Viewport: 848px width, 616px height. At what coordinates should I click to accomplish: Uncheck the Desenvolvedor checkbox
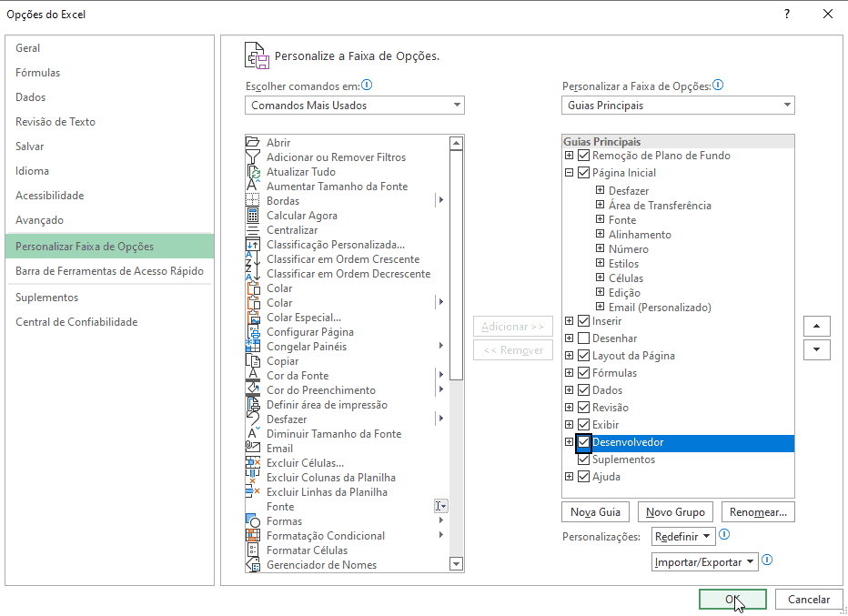584,442
